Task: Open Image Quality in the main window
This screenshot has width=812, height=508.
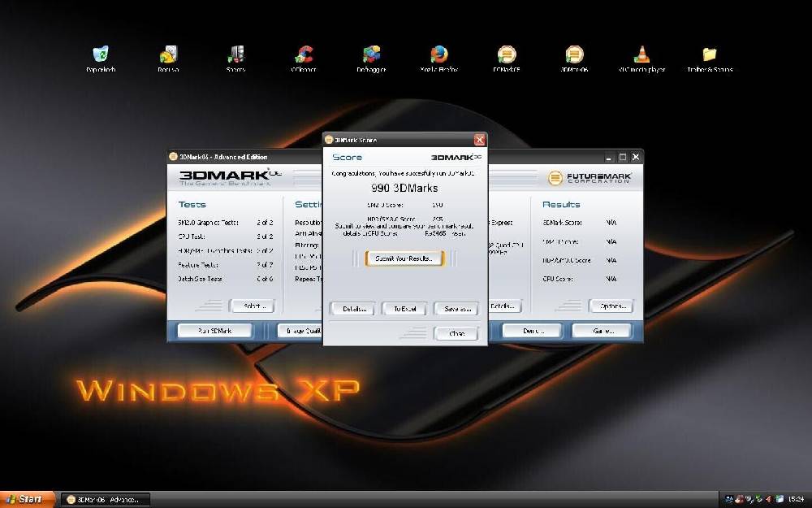Action: pyautogui.click(x=300, y=331)
